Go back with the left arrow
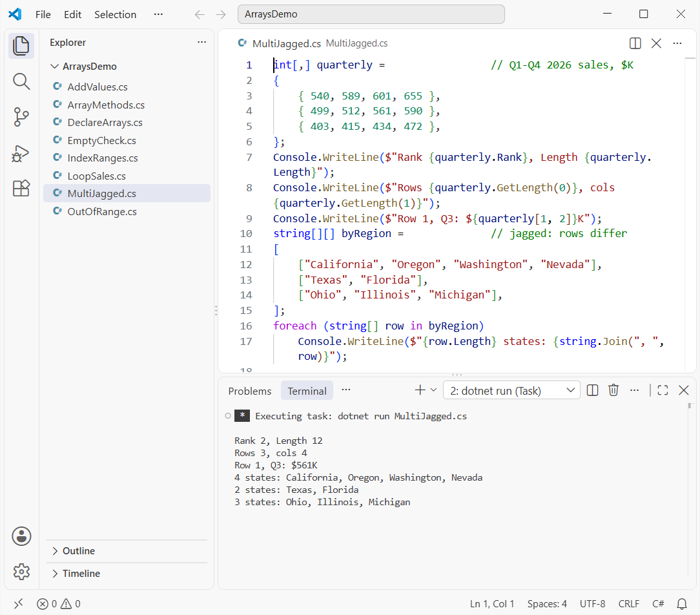 200,15
